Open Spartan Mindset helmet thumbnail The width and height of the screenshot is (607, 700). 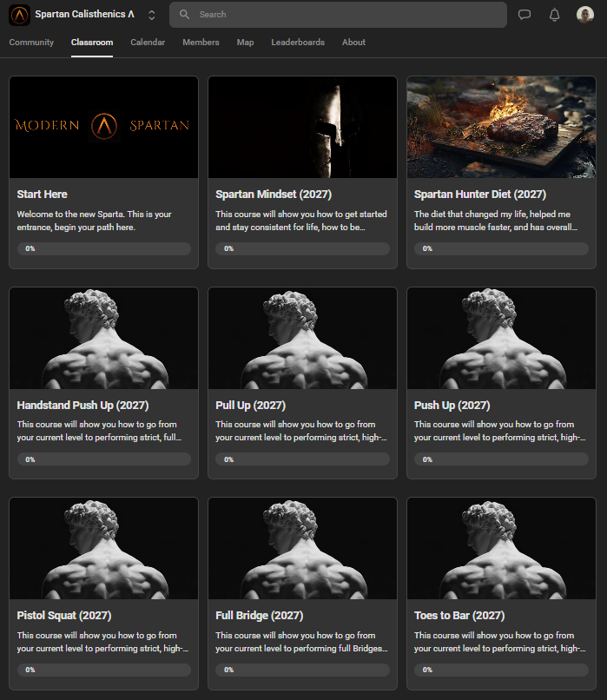(x=302, y=127)
